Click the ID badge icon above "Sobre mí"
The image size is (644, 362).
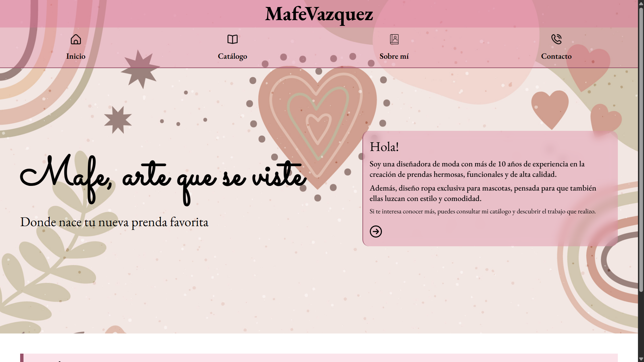(394, 39)
